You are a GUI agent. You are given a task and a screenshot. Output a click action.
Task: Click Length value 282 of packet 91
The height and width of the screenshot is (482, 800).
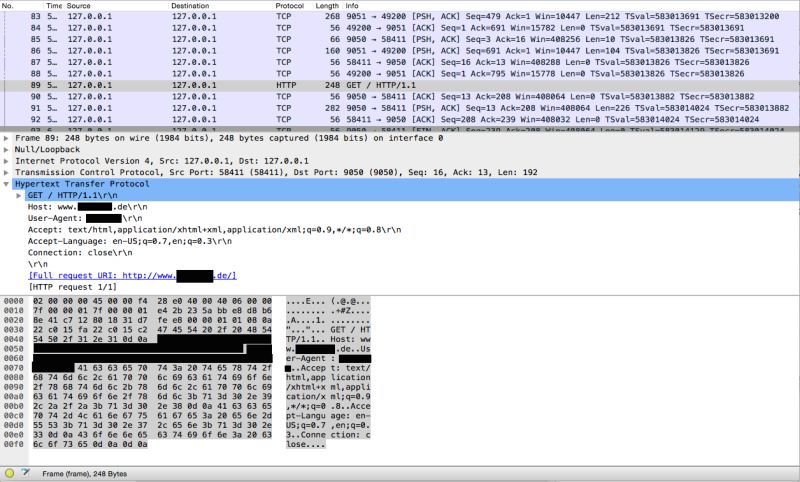pyautogui.click(x=332, y=108)
